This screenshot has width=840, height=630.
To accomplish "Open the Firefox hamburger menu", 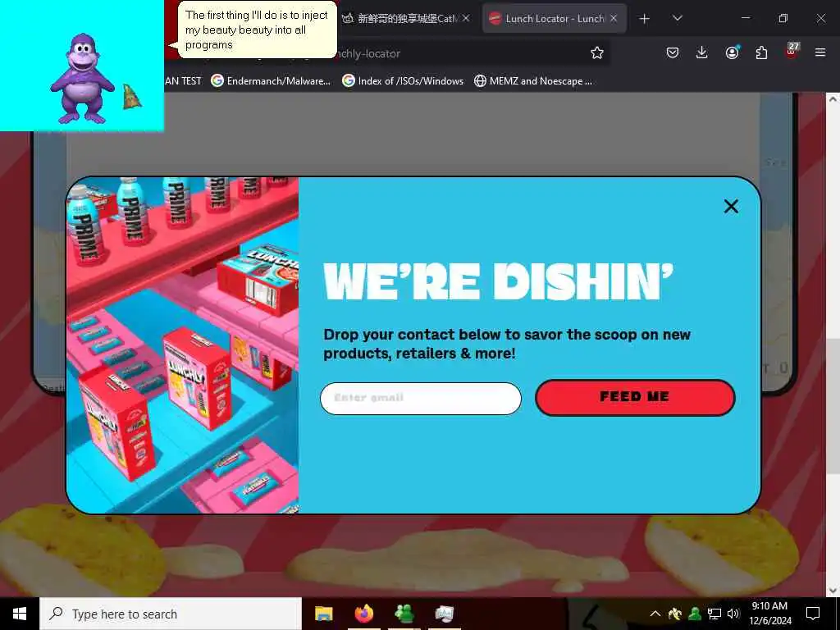I will coord(820,52).
